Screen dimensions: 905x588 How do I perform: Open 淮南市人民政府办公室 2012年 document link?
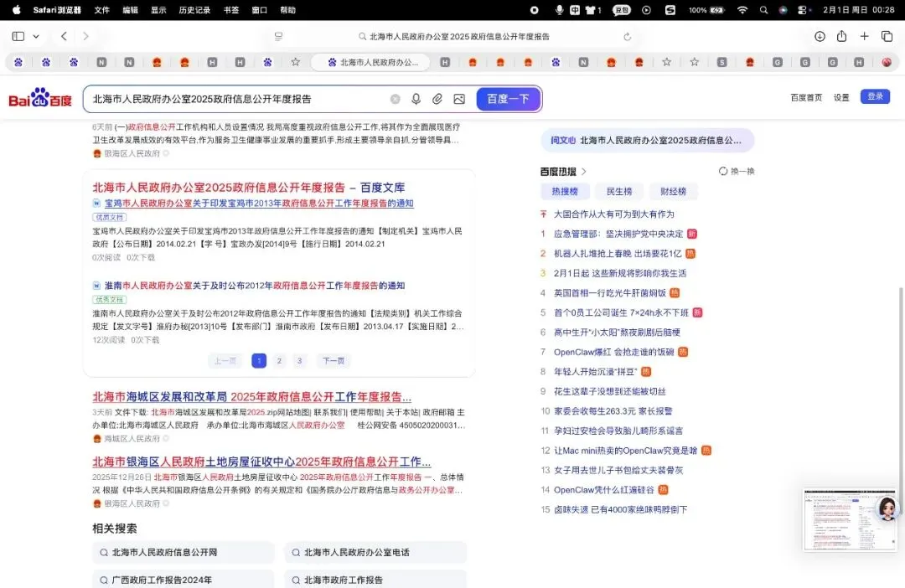[255, 286]
